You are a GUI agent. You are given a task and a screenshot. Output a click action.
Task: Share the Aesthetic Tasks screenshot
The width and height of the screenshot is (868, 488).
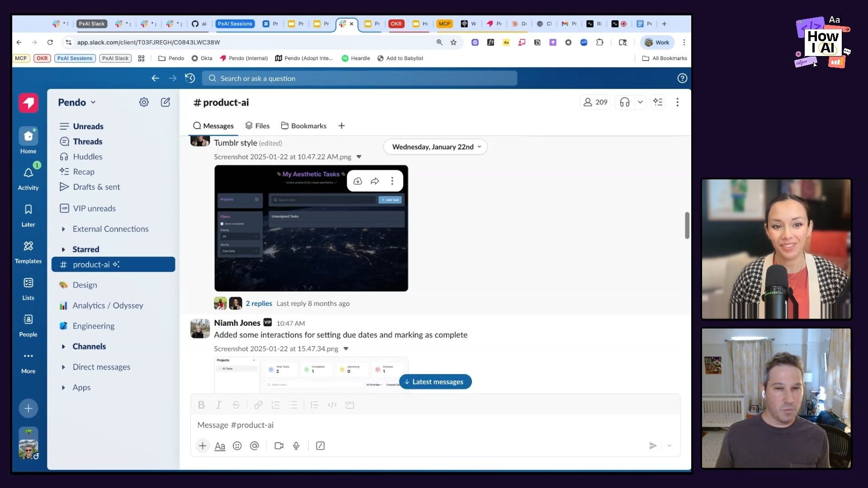click(x=375, y=181)
